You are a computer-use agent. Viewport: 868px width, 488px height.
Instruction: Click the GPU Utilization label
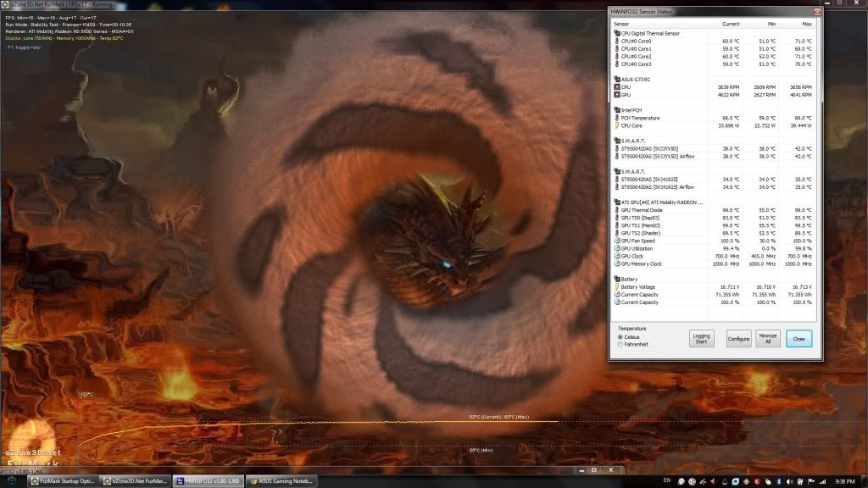637,248
